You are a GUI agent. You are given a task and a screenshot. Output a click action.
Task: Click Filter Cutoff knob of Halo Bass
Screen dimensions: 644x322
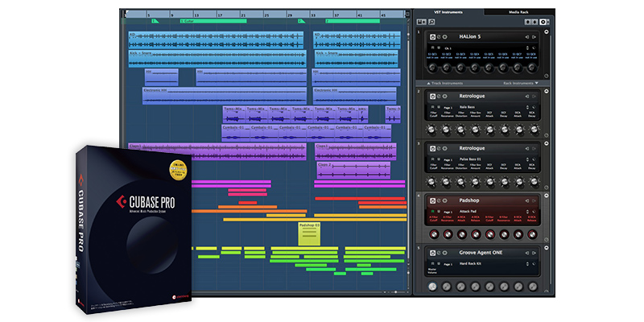coord(431,130)
